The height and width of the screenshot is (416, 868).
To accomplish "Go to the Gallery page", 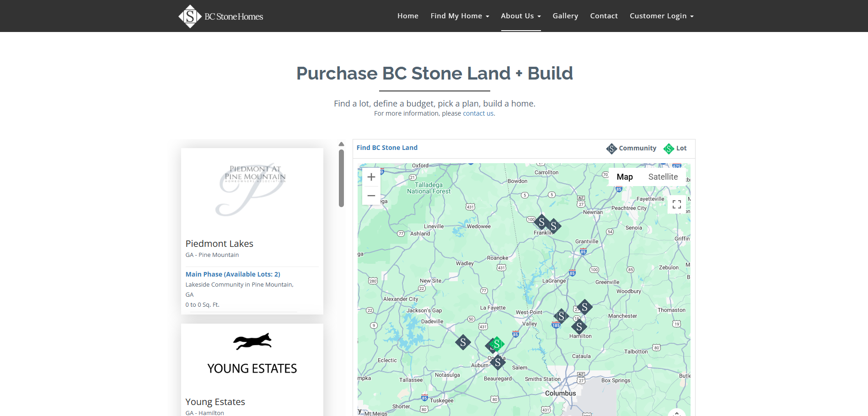I will (x=565, y=16).
